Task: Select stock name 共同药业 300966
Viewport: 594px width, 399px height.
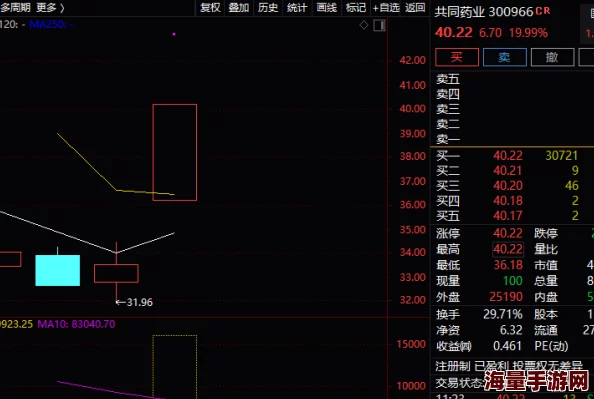Action: click(484, 12)
